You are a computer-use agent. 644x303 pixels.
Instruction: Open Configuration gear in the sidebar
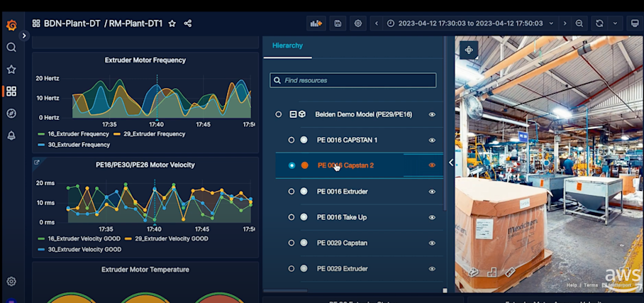(x=11, y=281)
